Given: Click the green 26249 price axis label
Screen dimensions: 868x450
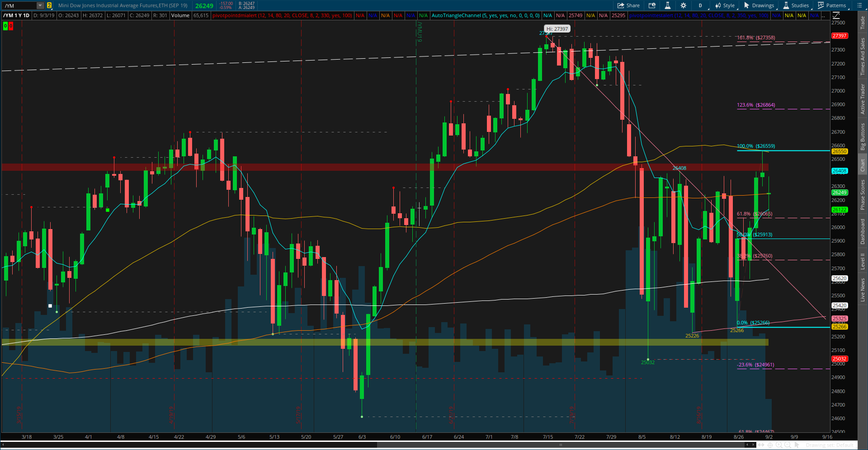Looking at the screenshot, I should [x=840, y=192].
